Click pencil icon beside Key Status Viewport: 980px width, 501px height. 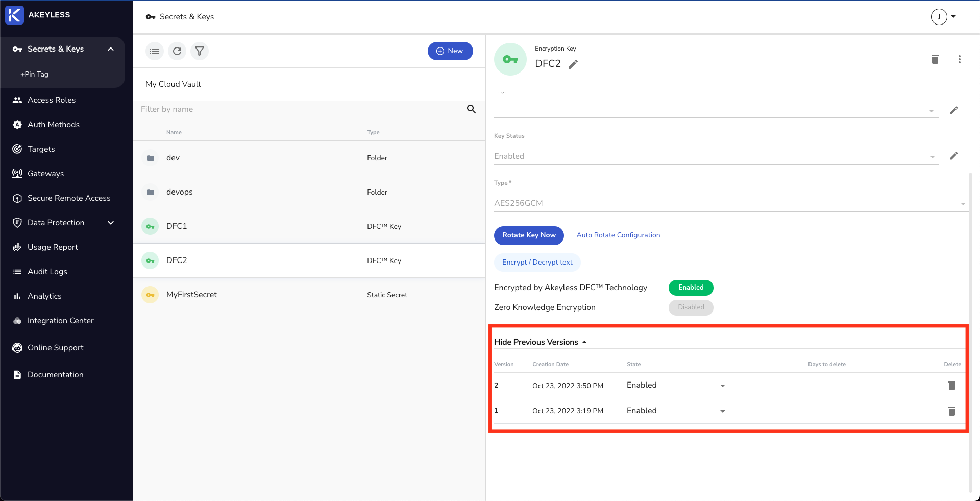[x=953, y=156]
